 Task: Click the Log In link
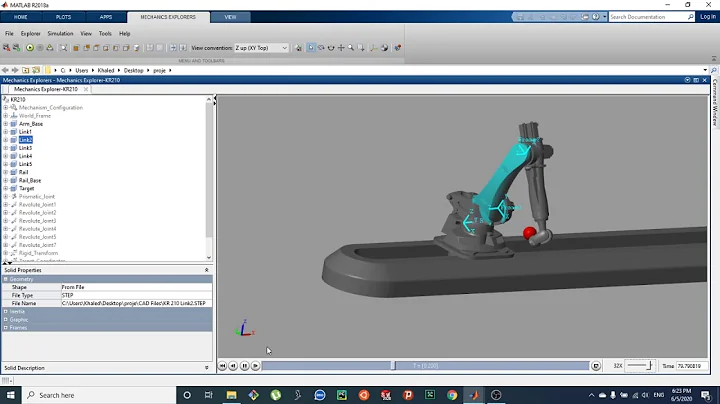coord(708,17)
